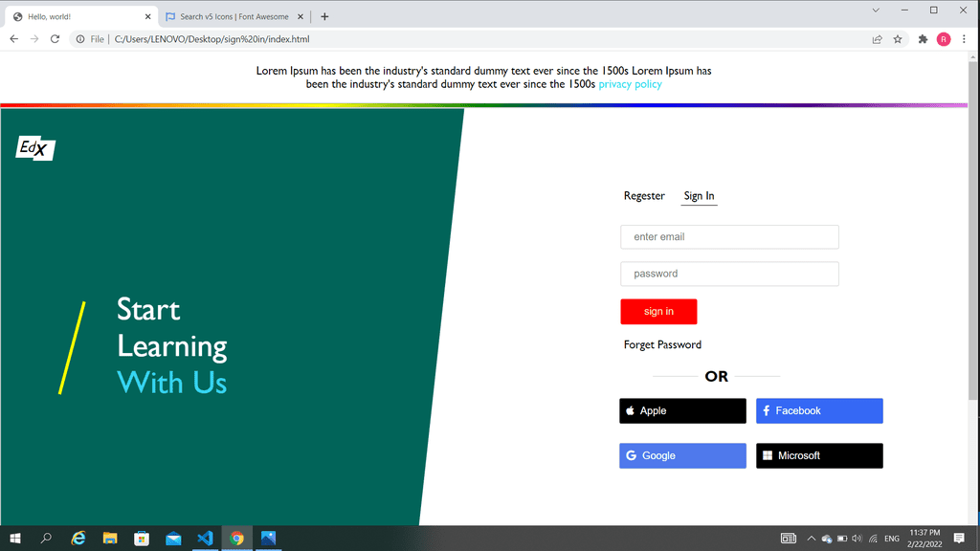
Task: Go back with the browser back arrow
Action: [x=13, y=38]
